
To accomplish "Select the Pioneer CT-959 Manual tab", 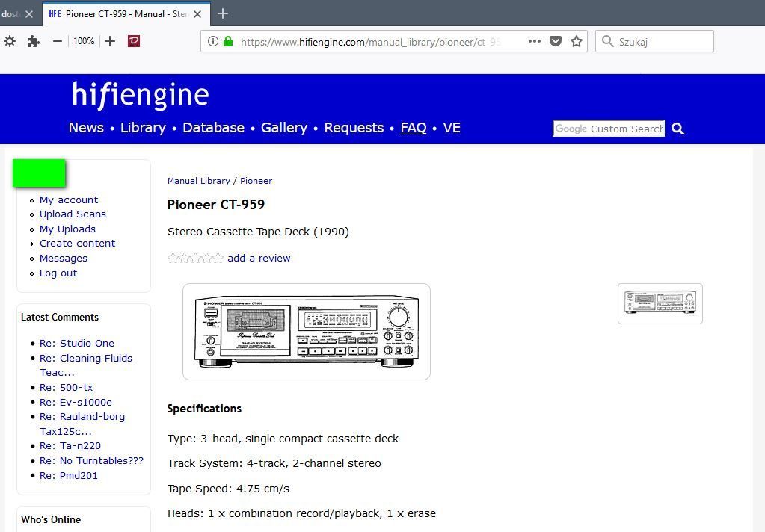I will coord(126,14).
